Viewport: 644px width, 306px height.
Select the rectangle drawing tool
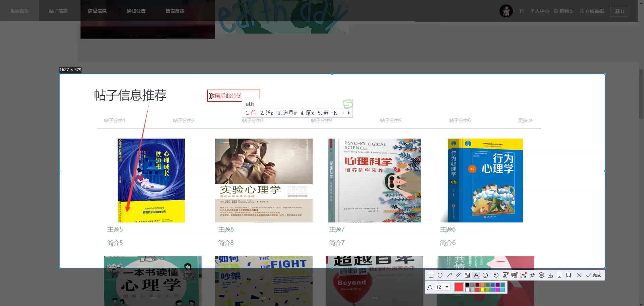tap(431, 275)
